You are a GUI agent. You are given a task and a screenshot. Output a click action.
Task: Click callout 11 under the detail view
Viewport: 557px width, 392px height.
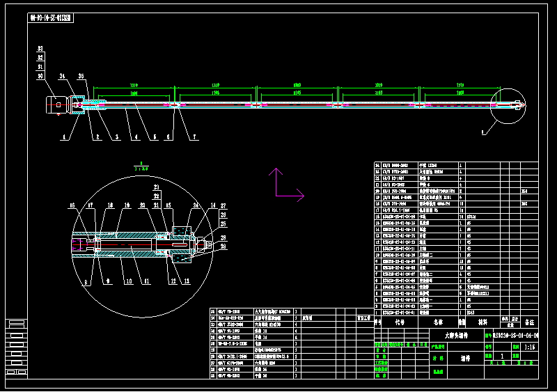(147, 281)
